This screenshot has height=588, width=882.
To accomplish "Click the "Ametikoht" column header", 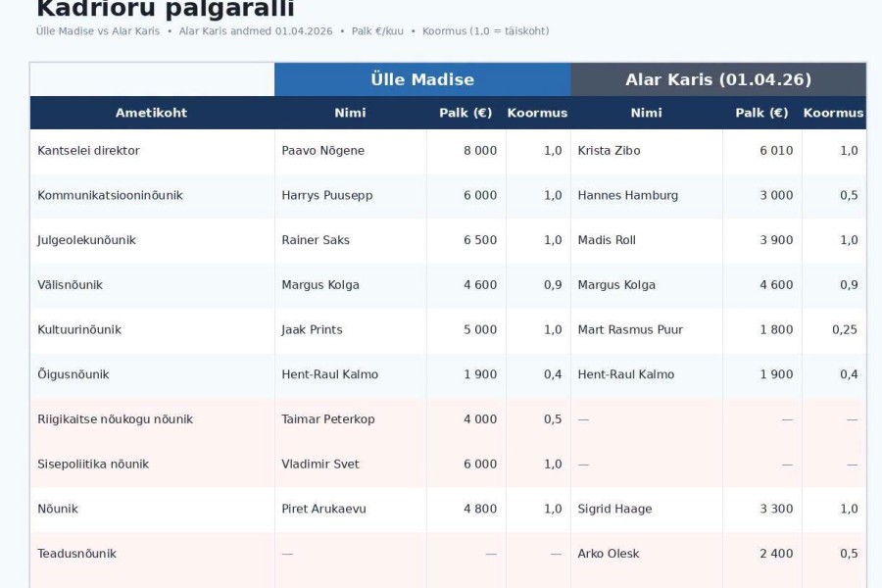I will point(151,113).
